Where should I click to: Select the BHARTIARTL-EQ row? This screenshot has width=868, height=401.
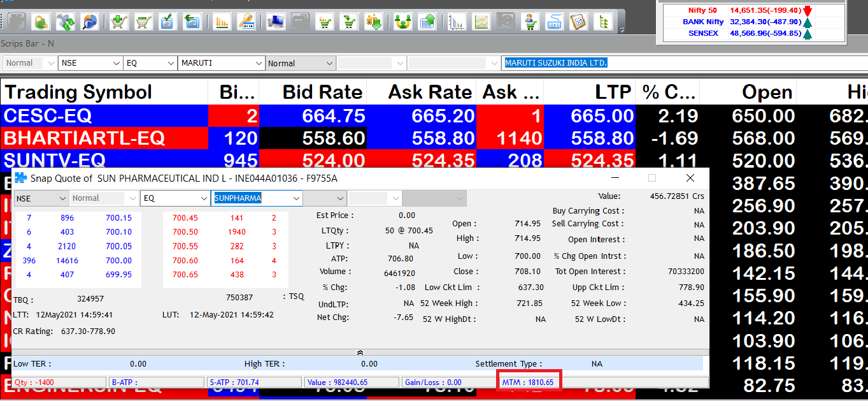click(434, 138)
